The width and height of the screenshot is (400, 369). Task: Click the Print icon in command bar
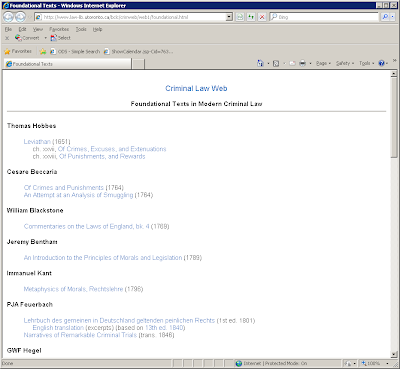pyautogui.click(x=302, y=63)
